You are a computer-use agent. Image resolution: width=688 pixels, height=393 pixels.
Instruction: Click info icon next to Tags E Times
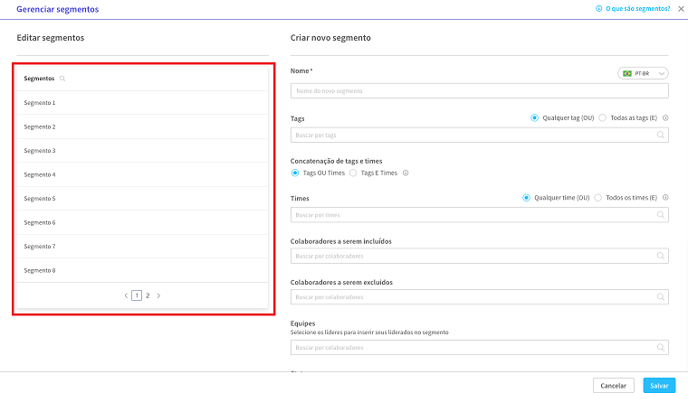[x=405, y=173]
